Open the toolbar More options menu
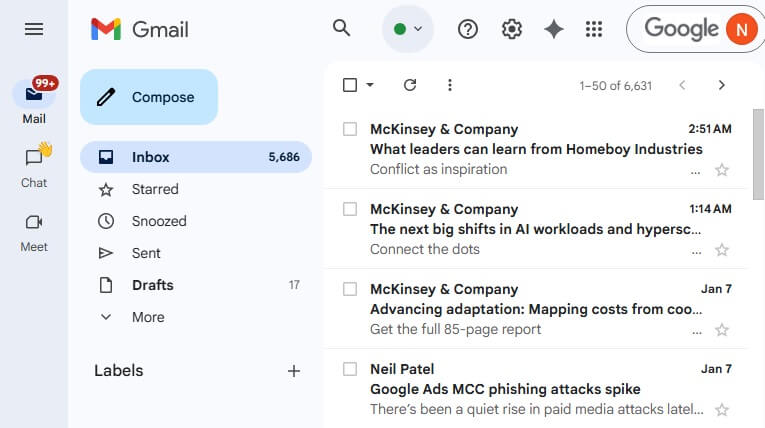This screenshot has width=765, height=428. coord(450,85)
